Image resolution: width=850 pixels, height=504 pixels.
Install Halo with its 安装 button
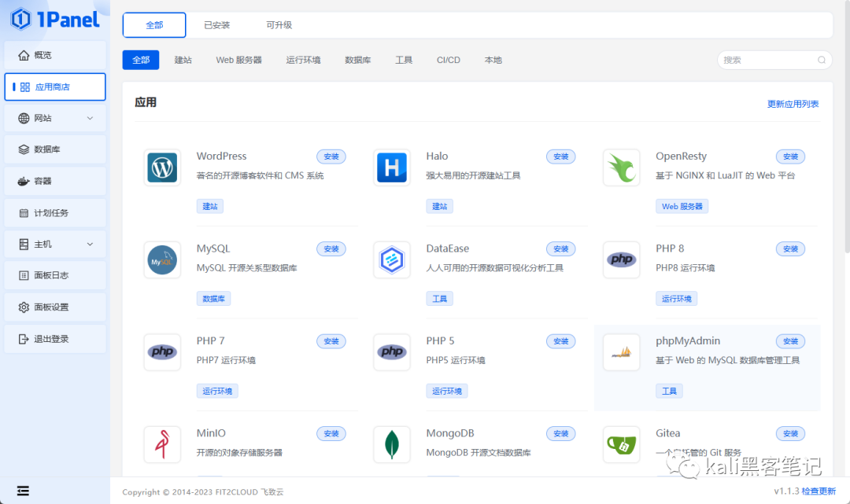pos(561,156)
